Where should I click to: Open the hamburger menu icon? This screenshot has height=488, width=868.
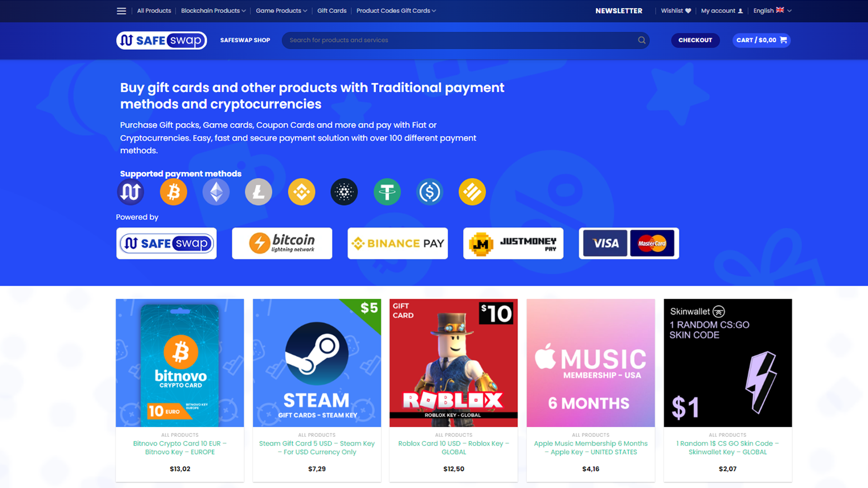[121, 11]
